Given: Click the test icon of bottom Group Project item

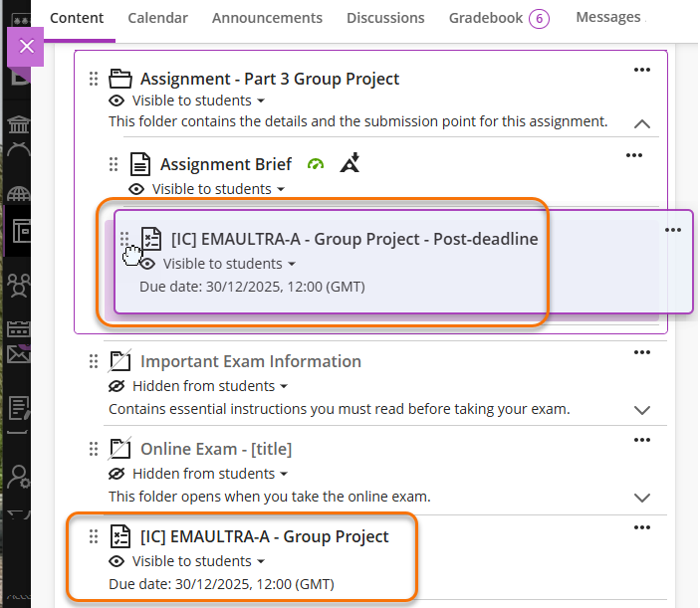Looking at the screenshot, I should (119, 536).
